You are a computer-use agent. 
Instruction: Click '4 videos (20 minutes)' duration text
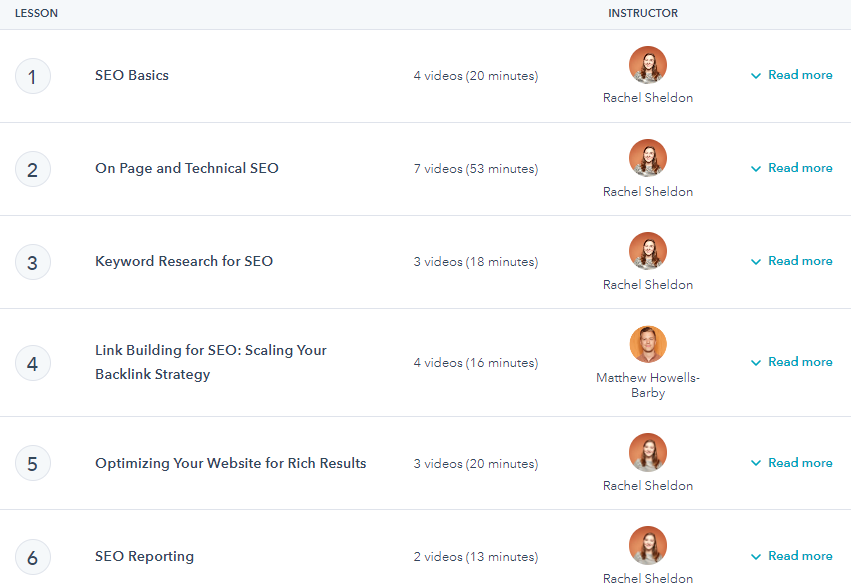point(476,75)
